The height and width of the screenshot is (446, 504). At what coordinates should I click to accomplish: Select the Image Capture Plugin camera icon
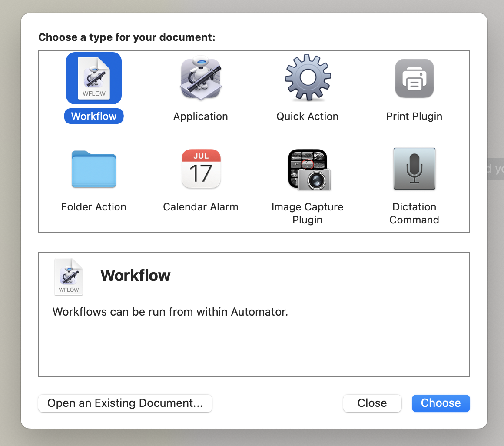tap(309, 170)
